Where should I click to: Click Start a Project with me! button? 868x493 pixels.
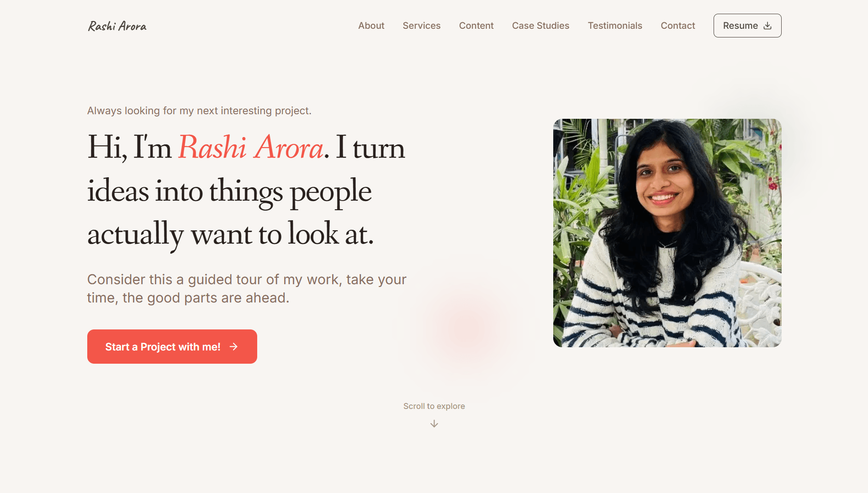point(172,346)
